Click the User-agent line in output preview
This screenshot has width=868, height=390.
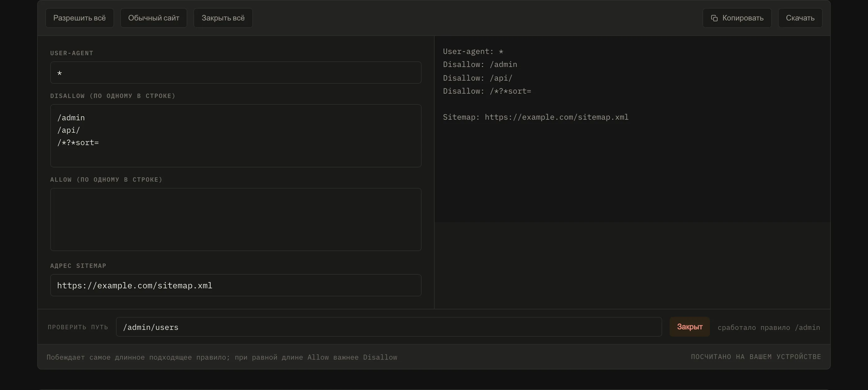[473, 51]
